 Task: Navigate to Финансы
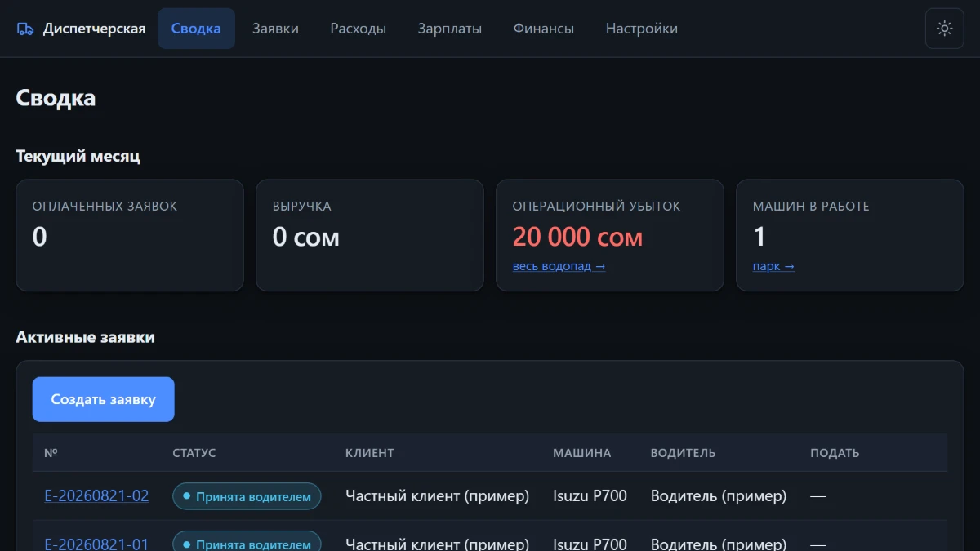point(543,29)
